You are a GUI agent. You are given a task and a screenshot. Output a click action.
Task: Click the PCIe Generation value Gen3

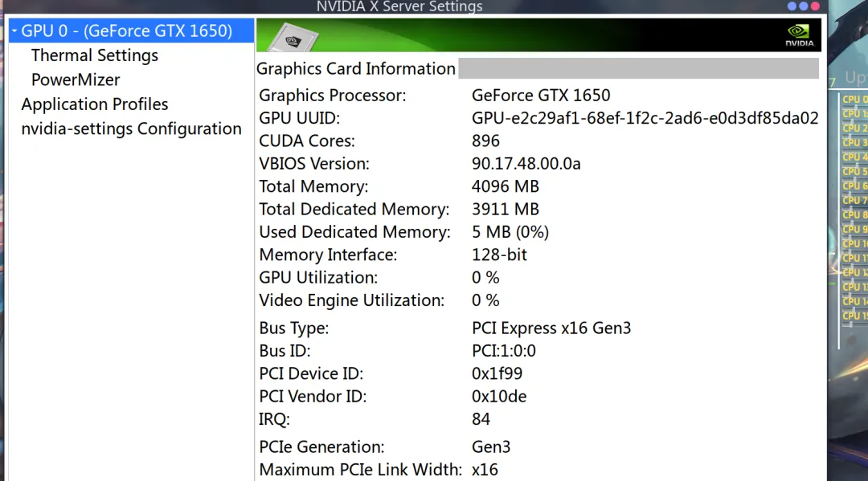coord(490,446)
